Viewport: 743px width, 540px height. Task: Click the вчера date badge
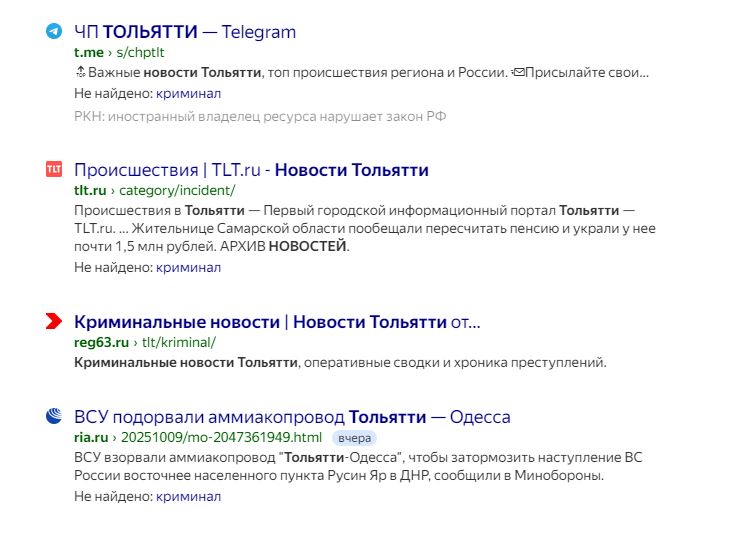click(354, 438)
